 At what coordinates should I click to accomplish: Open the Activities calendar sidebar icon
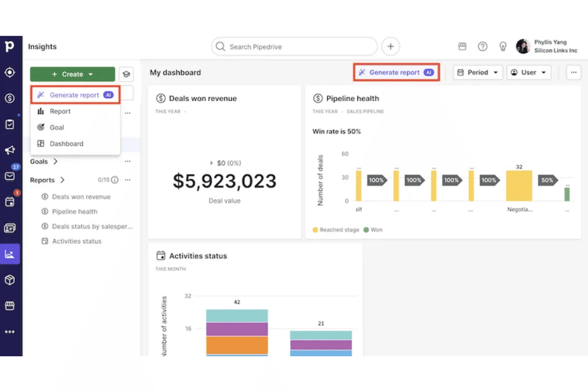point(10,202)
